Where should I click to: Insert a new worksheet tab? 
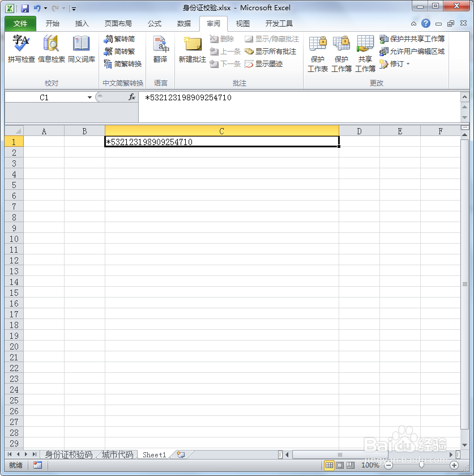(x=181, y=454)
